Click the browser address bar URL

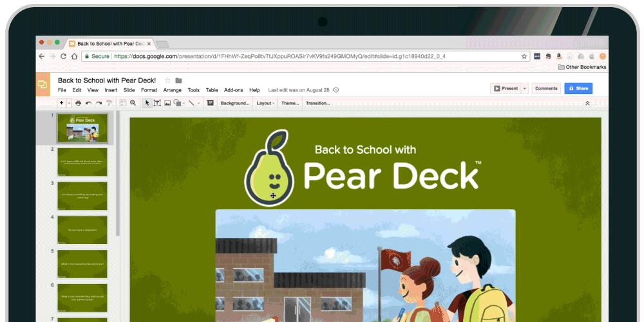pyautogui.click(x=279, y=56)
